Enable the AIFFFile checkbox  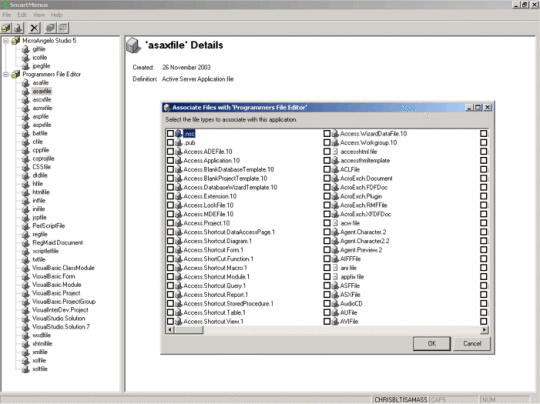click(x=327, y=259)
